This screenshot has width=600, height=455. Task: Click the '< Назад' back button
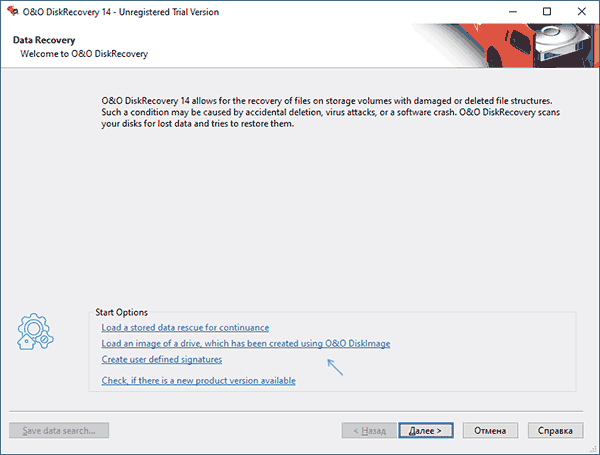tap(369, 431)
